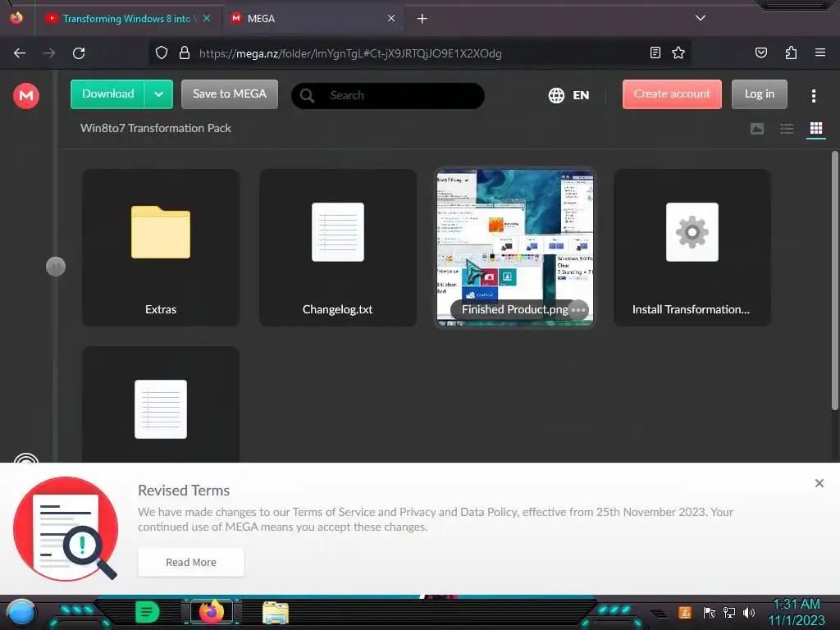Click the tracking protection shield icon
Viewport: 840px width, 630px height.
(162, 53)
